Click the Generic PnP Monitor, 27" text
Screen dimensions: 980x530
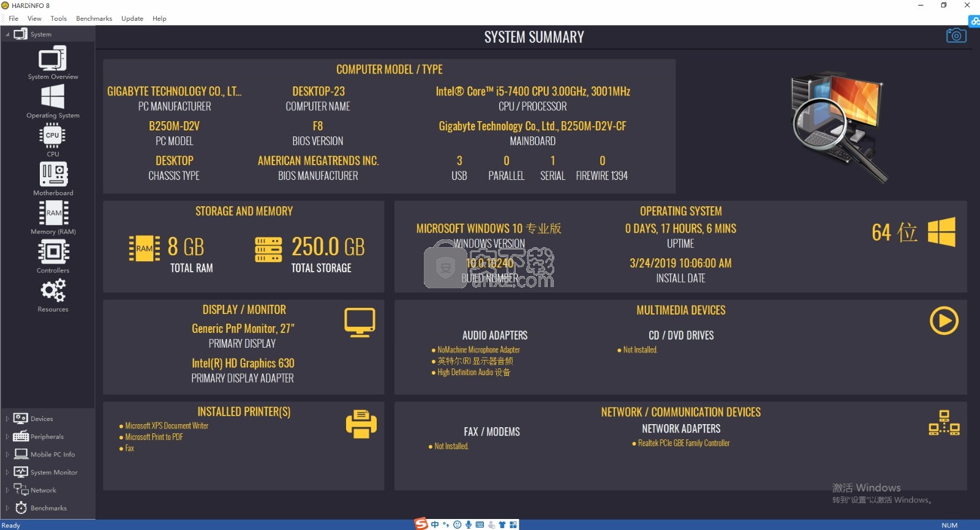tap(243, 329)
